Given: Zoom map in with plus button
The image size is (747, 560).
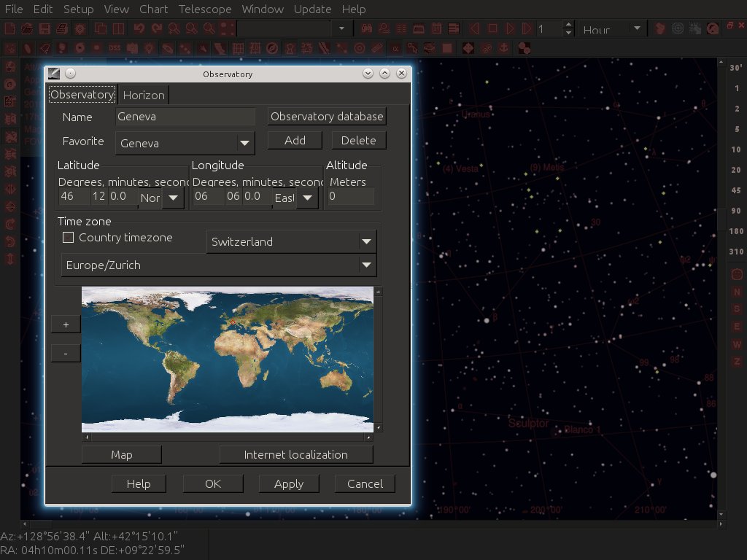Looking at the screenshot, I should coord(66,324).
